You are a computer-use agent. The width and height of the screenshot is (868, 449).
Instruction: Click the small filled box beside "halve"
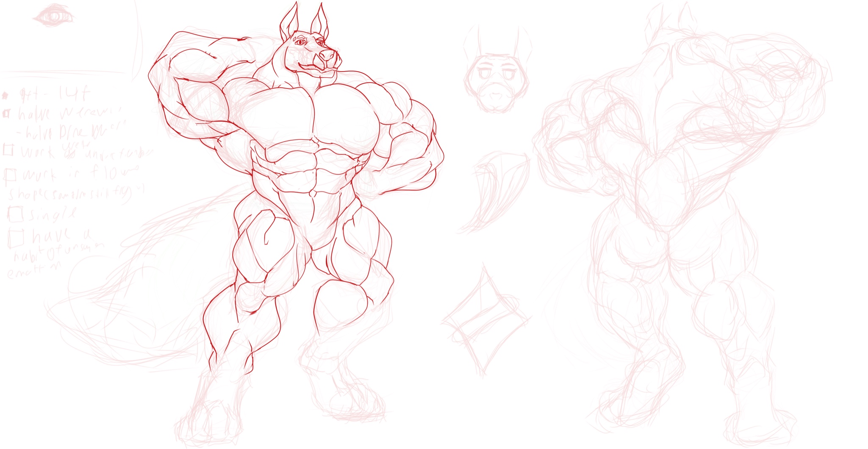6,114
